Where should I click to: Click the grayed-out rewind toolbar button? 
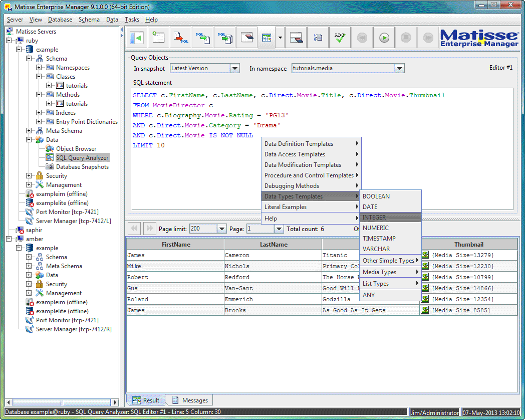tap(362, 38)
